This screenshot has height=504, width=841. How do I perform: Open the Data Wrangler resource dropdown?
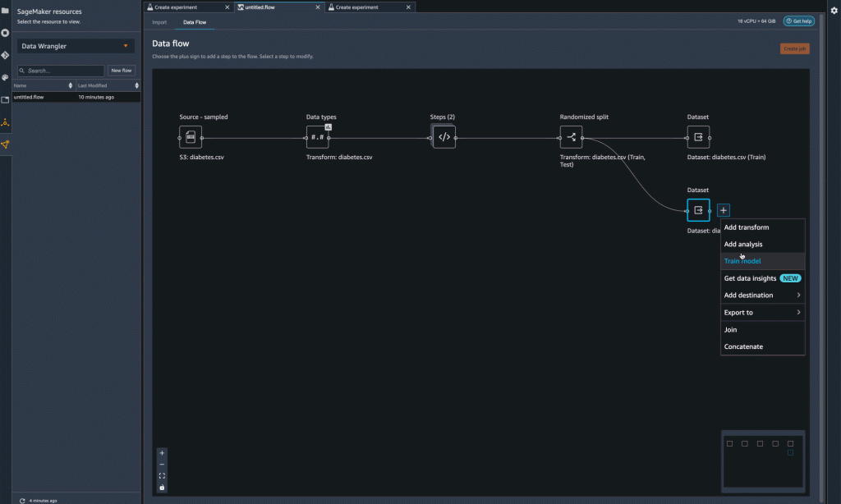[75, 46]
